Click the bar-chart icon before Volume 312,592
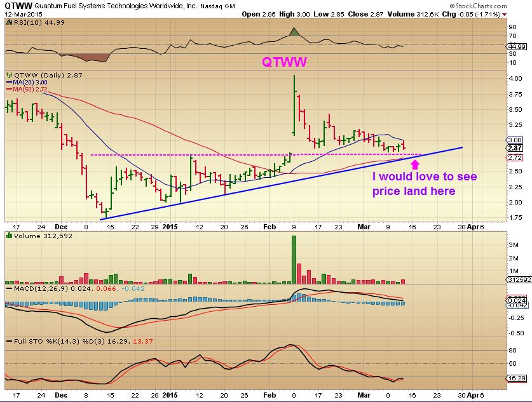This screenshot has height=402, width=532. (10, 236)
